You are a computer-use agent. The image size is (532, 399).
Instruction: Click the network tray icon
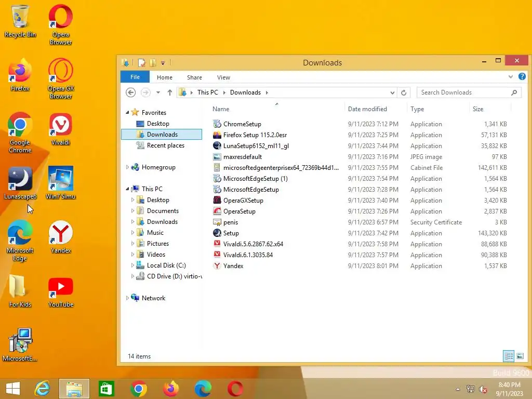pyautogui.click(x=470, y=389)
